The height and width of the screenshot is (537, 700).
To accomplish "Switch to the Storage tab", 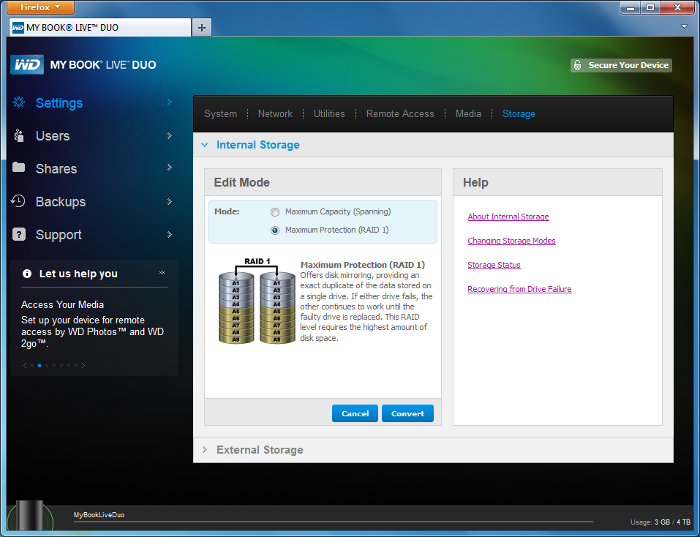I will coord(518,114).
